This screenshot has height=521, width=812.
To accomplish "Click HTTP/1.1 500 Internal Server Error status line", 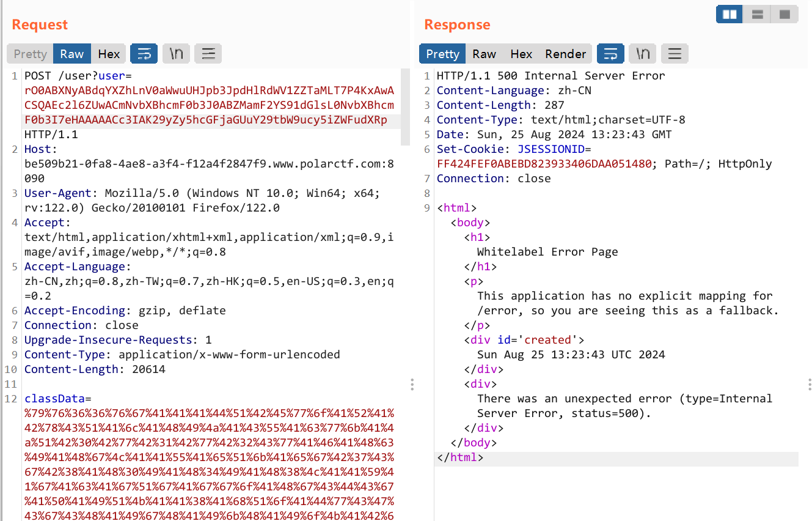I will [x=550, y=76].
